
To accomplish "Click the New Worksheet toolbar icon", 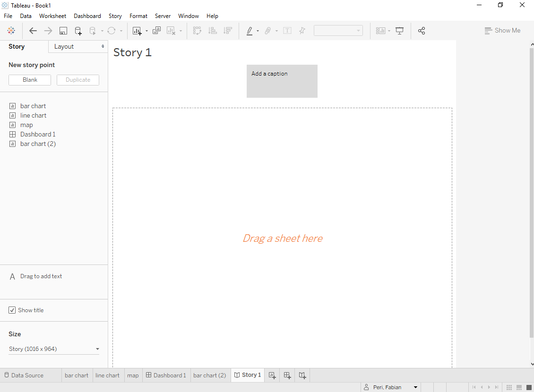I will point(137,31).
